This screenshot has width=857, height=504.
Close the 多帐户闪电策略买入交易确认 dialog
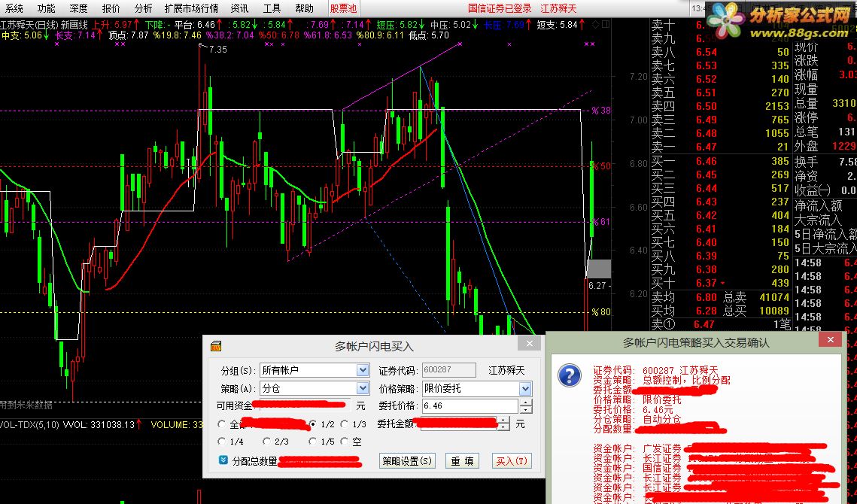[x=830, y=340]
